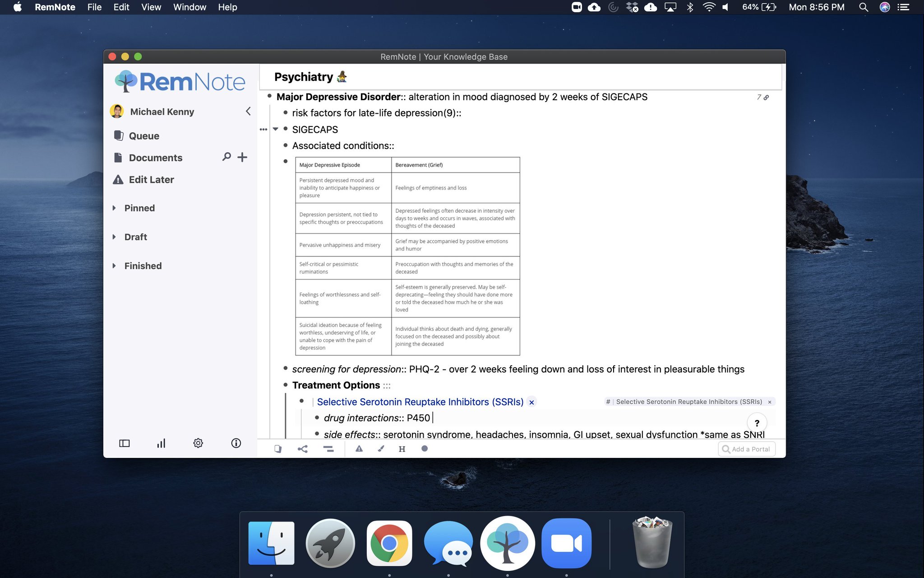Flag this rem using the Edit Later warning icon
This screenshot has width=924, height=578.
point(359,448)
